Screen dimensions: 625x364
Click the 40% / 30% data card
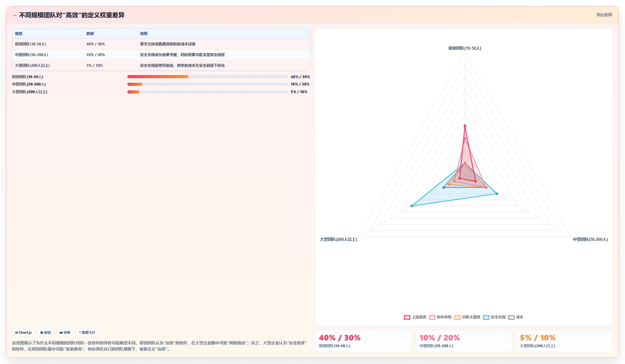pos(363,341)
